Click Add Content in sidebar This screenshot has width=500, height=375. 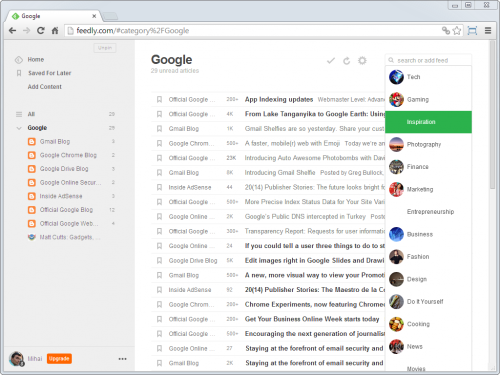(45, 87)
